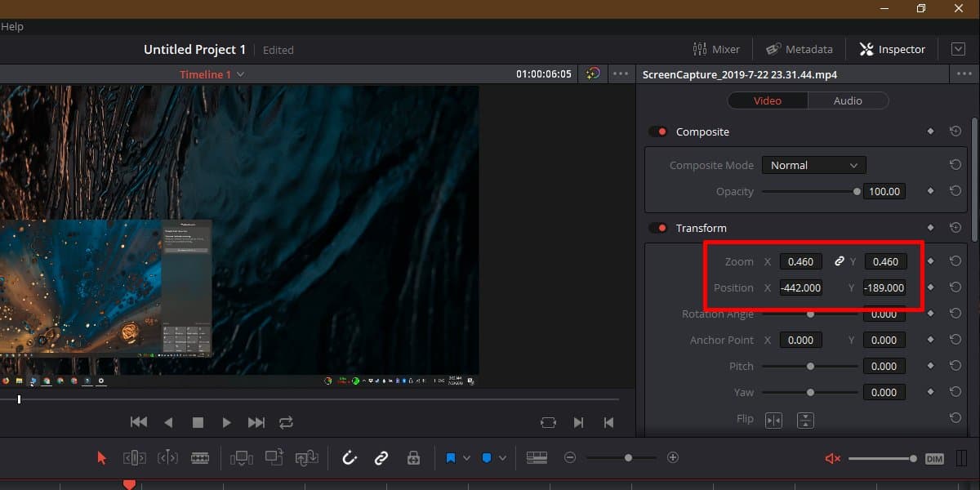Image resolution: width=980 pixels, height=490 pixels.
Task: Disable the Composite section toggle
Action: [658, 131]
